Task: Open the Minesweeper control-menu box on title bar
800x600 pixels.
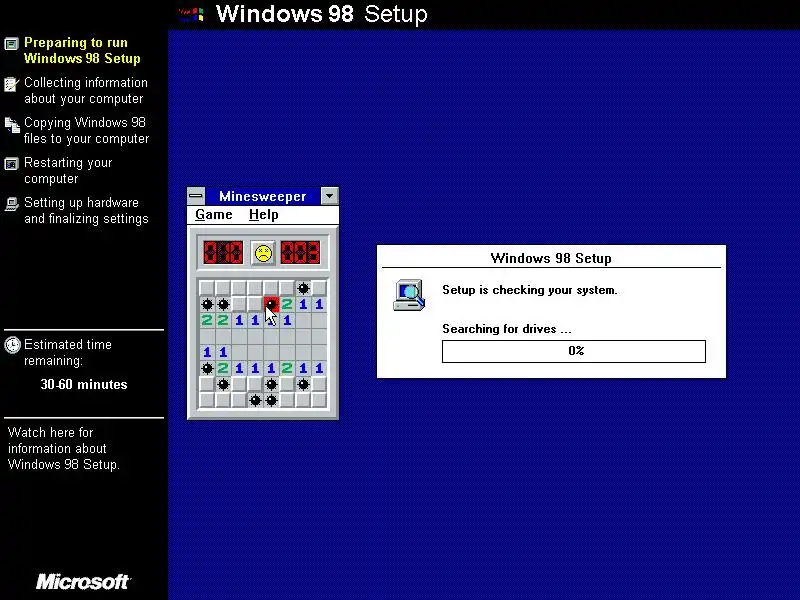Action: [196, 196]
